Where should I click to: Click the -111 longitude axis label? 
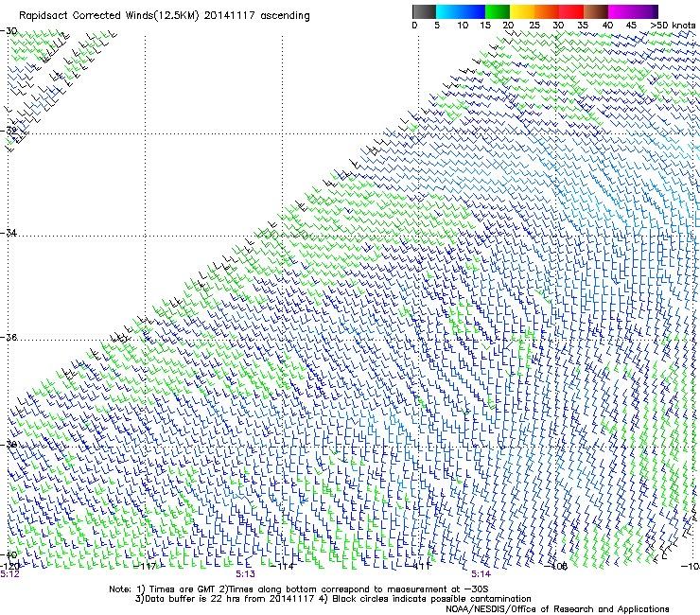(x=419, y=567)
